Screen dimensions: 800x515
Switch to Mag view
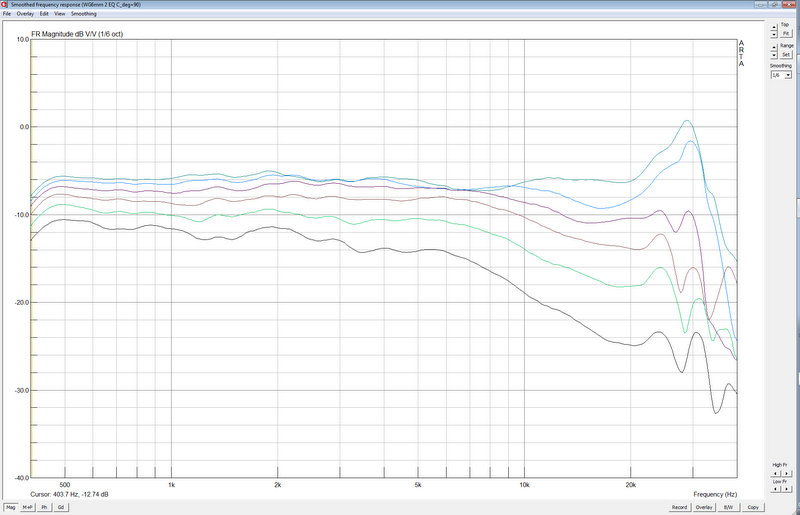11,507
